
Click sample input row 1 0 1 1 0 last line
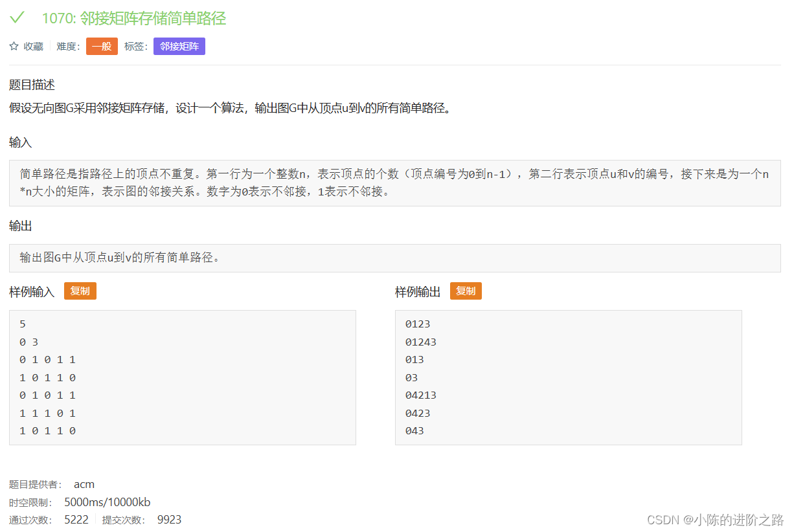47,430
